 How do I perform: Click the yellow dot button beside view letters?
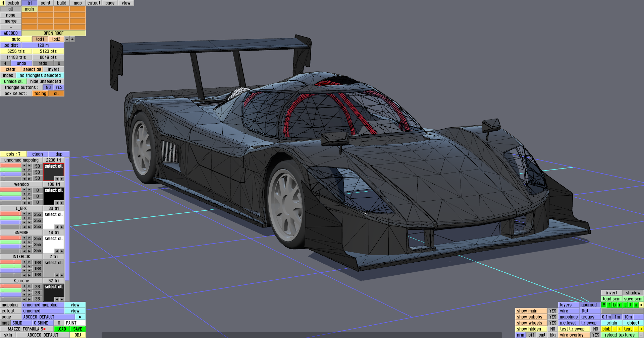point(641,305)
